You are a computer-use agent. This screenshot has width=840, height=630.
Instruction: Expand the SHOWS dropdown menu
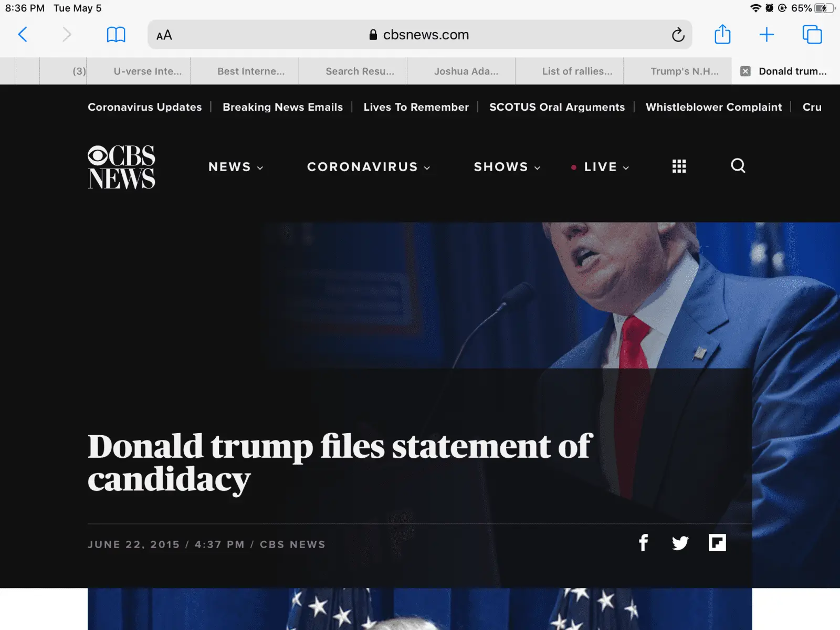[507, 167]
